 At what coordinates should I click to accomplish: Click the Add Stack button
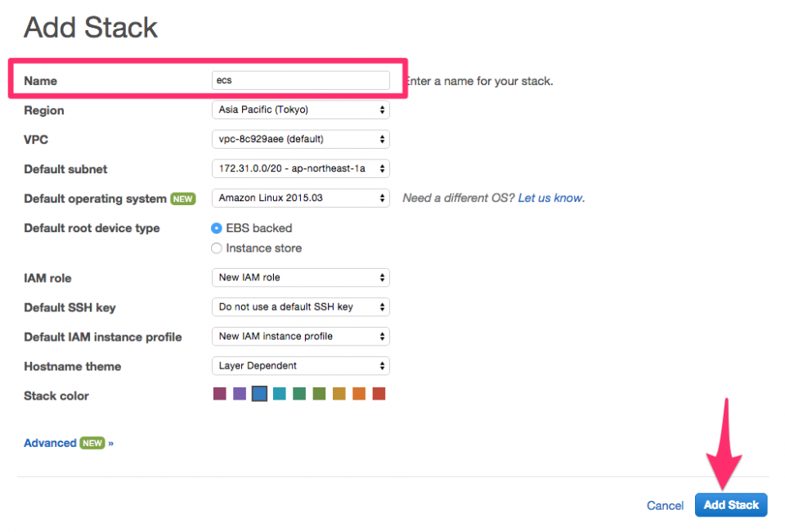730,505
